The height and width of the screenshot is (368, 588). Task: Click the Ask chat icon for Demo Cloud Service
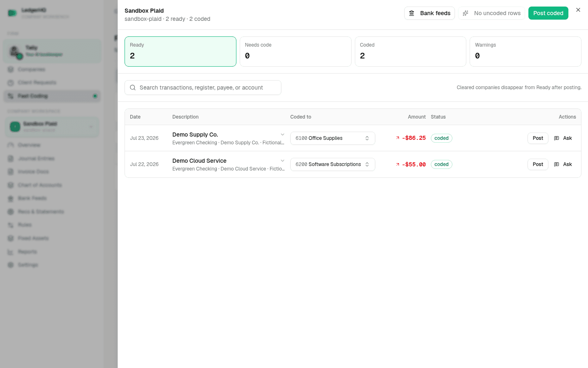point(557,164)
